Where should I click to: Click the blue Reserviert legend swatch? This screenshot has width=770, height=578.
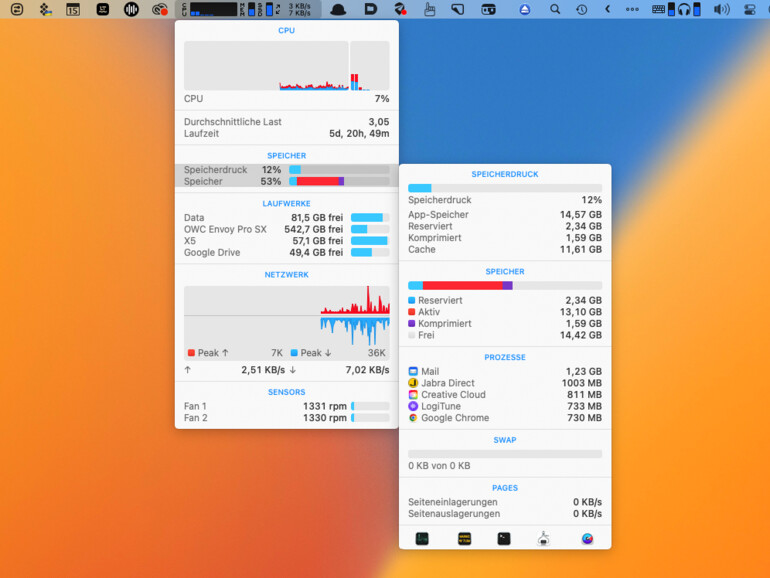pos(412,300)
